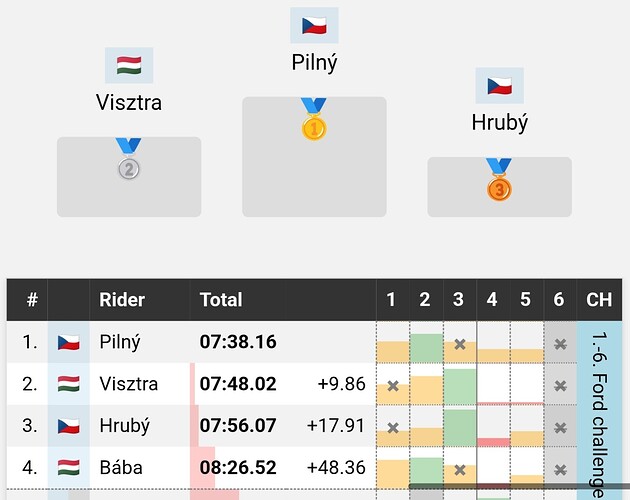630x500 pixels.
Task: Click the x mark in Visztra's stage 1
Action: tap(393, 386)
